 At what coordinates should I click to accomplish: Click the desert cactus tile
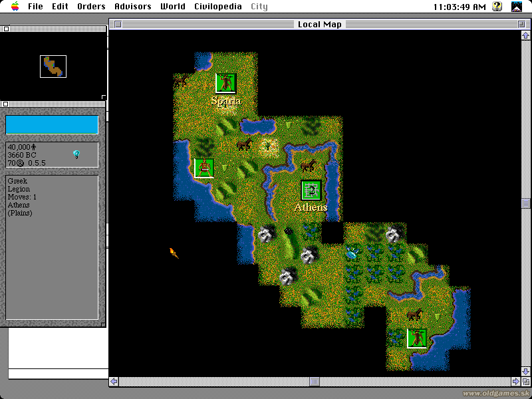coord(269,148)
